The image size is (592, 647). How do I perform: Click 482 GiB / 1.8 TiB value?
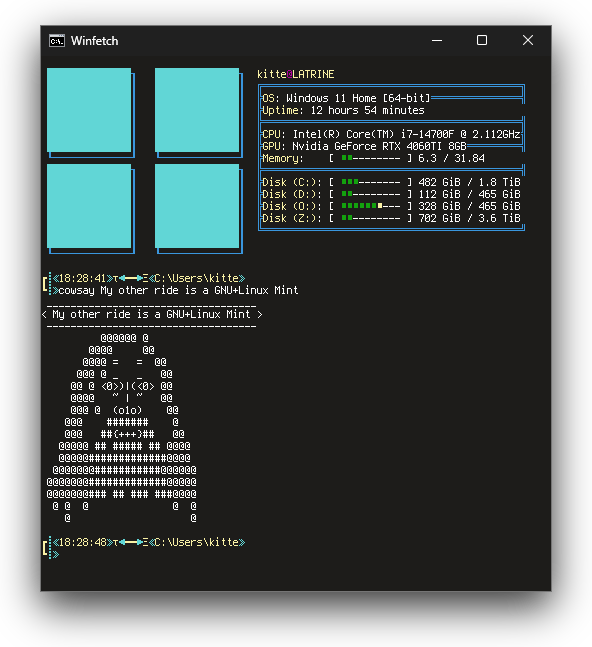[469, 182]
